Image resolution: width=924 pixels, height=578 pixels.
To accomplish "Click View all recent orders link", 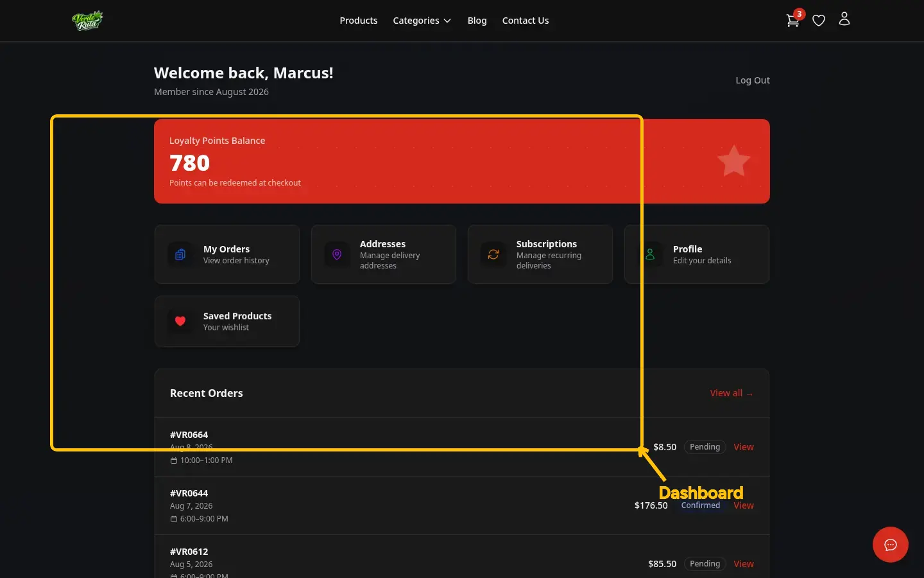I will pos(732,393).
